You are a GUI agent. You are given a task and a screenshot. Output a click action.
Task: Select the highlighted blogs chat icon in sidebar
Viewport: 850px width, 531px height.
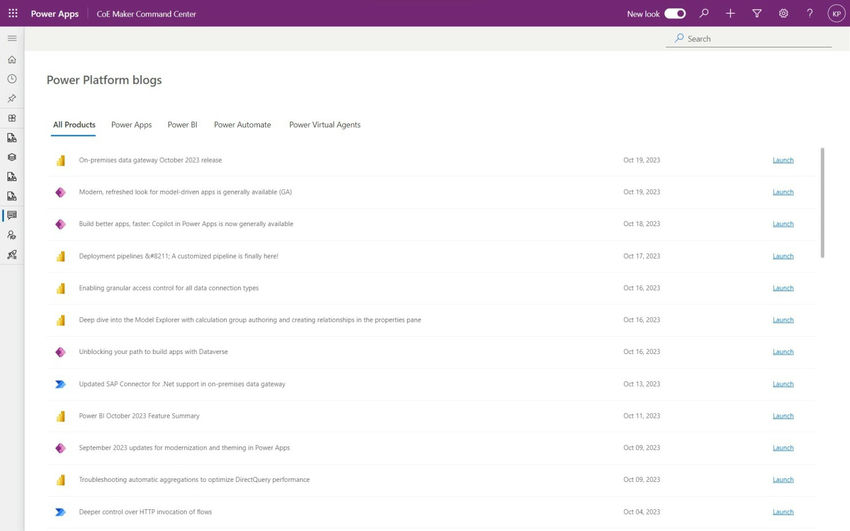[x=12, y=215]
